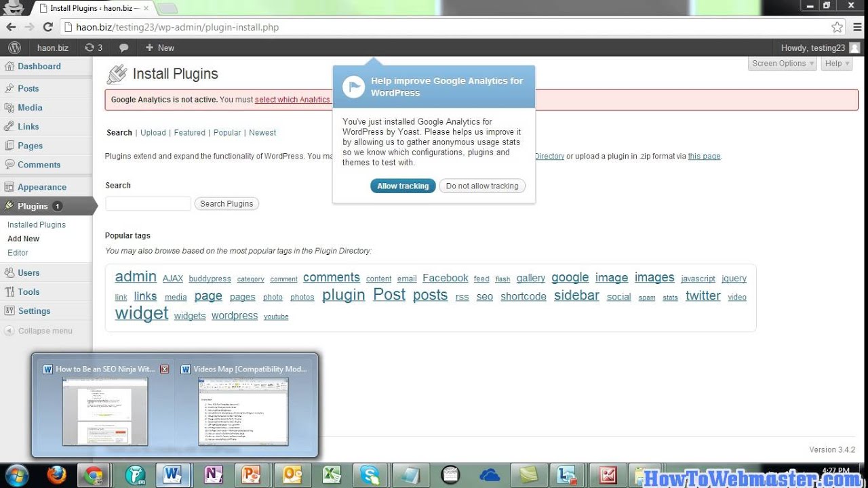Screen dimensions: 868x488
Task: Click the 'widget' popular tag
Action: point(142,313)
